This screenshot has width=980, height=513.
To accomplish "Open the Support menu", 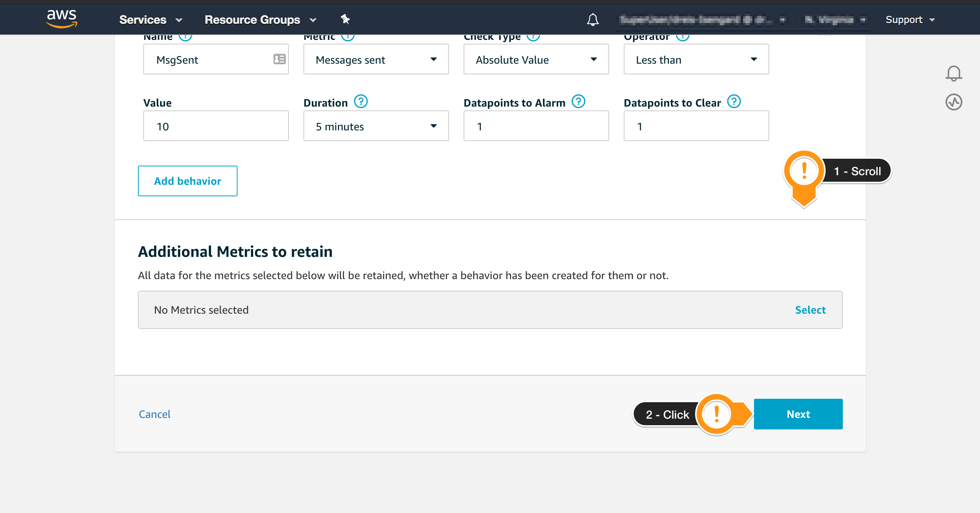I will 910,20.
